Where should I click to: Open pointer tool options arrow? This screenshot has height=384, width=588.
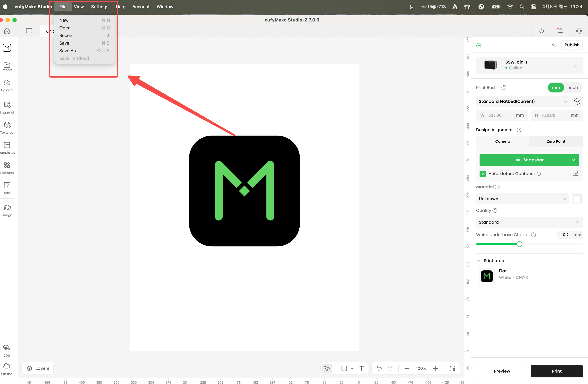335,369
